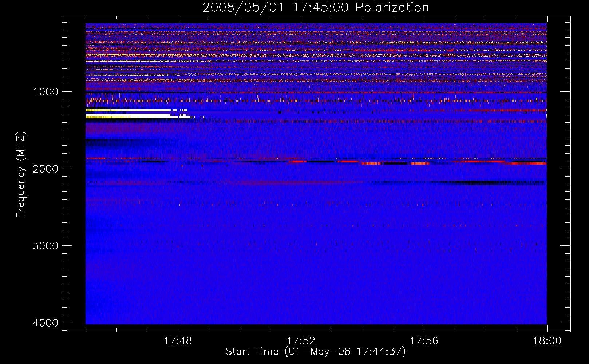Image resolution: width=589 pixels, height=364 pixels.
Task: Click the 17:48 time tick label
Action: [x=178, y=341]
